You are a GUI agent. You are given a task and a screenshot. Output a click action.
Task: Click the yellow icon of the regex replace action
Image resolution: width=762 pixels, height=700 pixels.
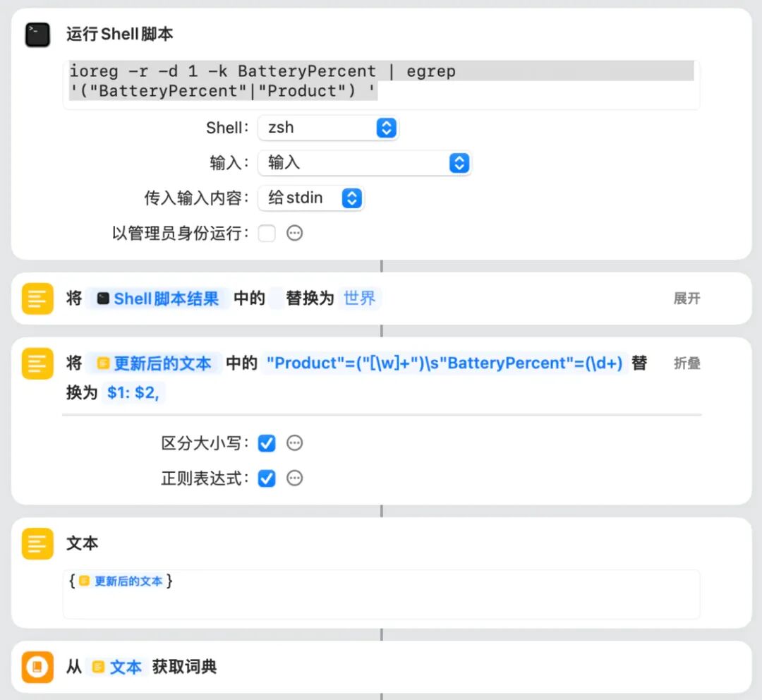[x=37, y=363]
